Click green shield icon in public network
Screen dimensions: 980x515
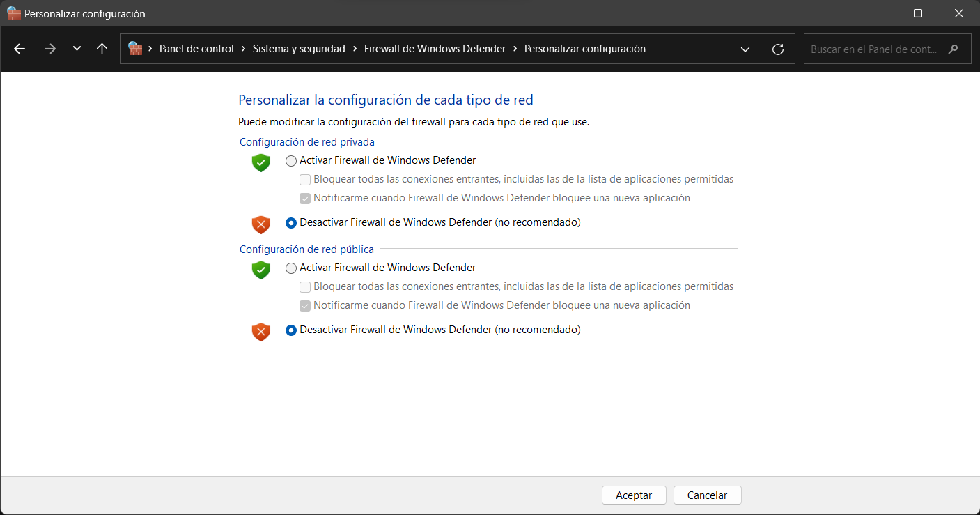pyautogui.click(x=260, y=270)
